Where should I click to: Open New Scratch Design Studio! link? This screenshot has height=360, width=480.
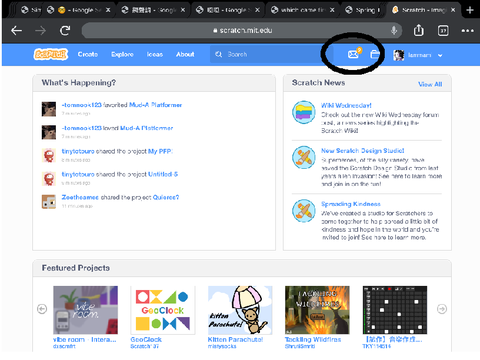pyautogui.click(x=363, y=151)
